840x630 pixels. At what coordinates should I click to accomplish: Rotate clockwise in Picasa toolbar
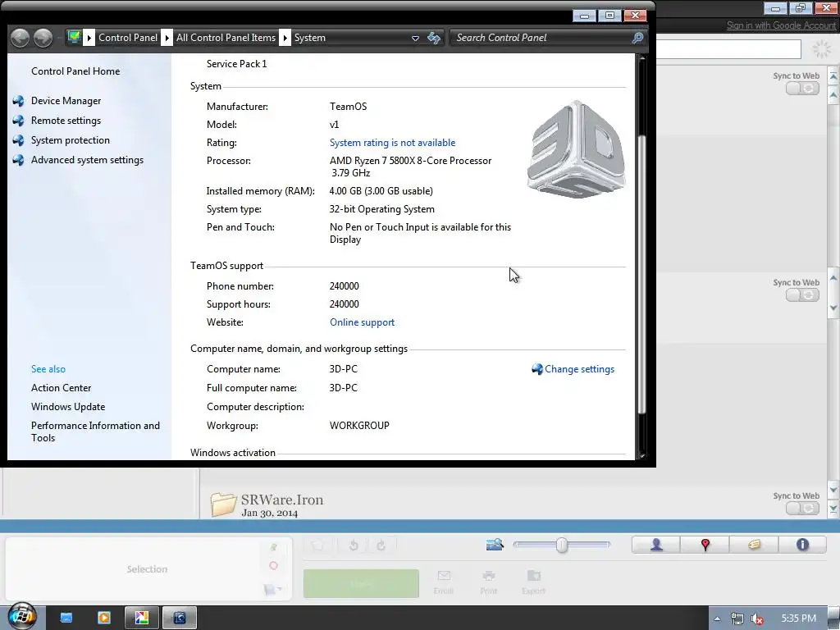point(381,546)
